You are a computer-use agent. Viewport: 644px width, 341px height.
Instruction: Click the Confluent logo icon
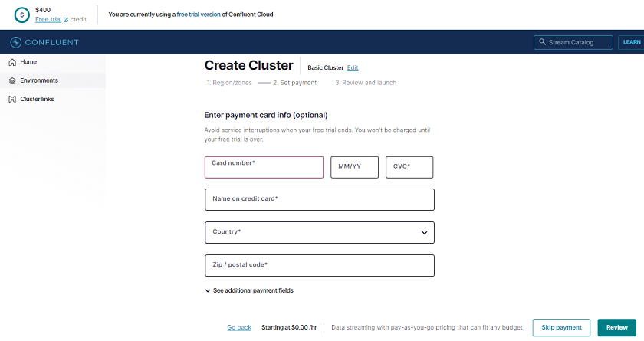(x=15, y=42)
